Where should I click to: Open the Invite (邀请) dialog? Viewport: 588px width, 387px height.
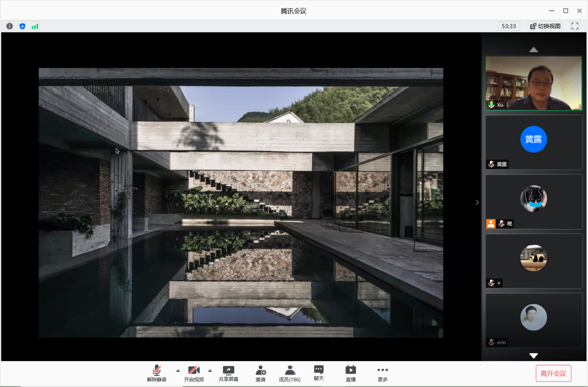point(260,373)
